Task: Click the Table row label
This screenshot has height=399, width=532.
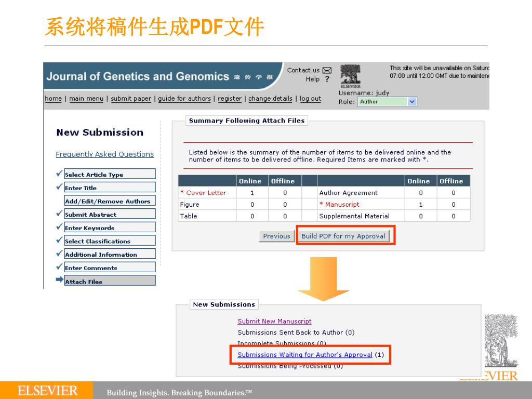Action: click(188, 216)
